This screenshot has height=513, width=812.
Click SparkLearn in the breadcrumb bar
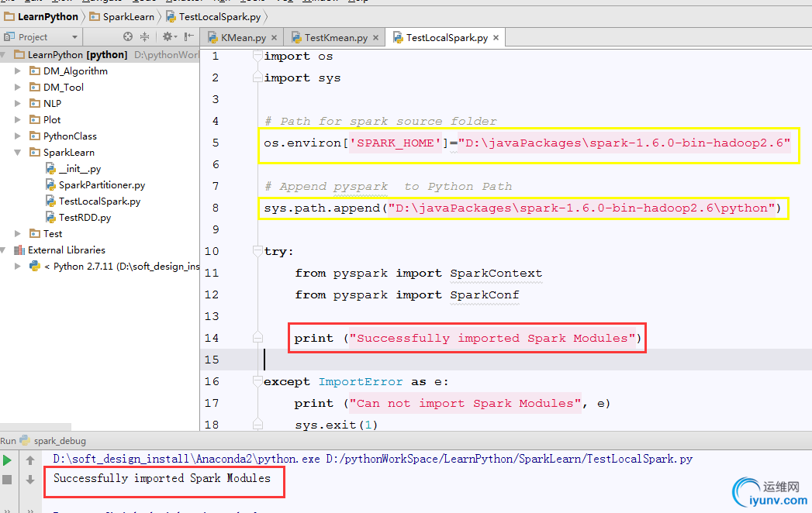coord(123,17)
